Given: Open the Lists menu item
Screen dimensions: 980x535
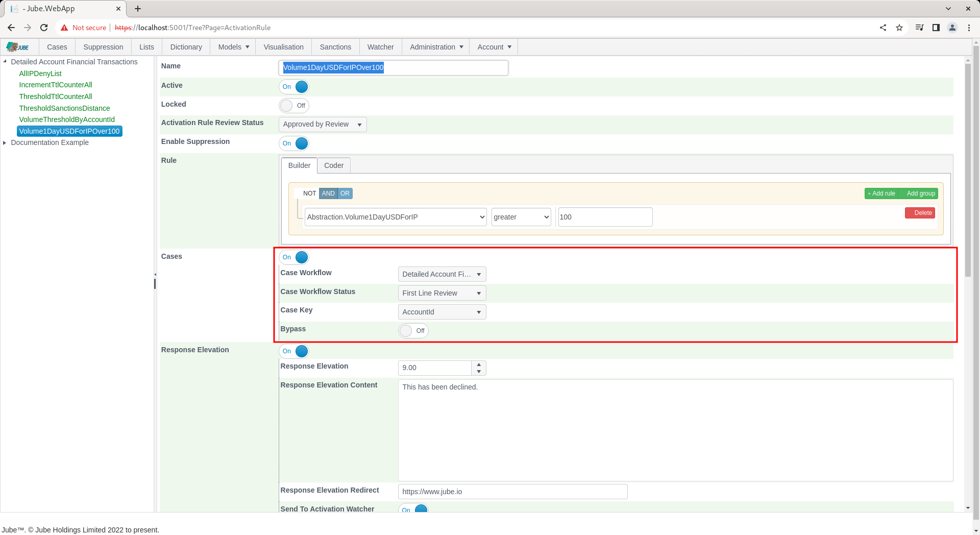Looking at the screenshot, I should coord(146,47).
